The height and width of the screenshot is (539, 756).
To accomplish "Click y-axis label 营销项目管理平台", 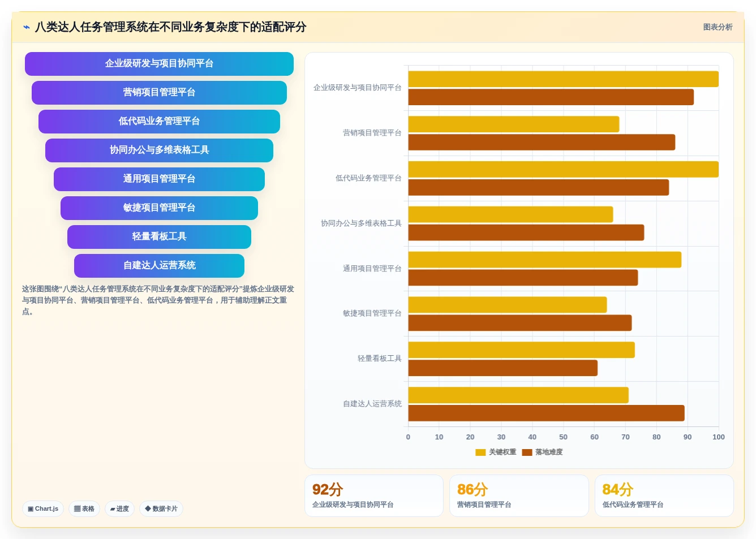I will [372, 133].
